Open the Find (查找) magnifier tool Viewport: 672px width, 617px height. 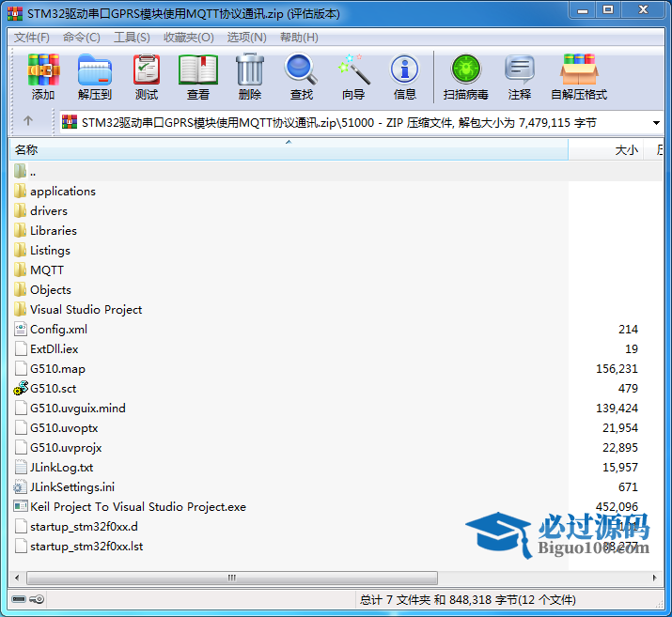coord(301,69)
